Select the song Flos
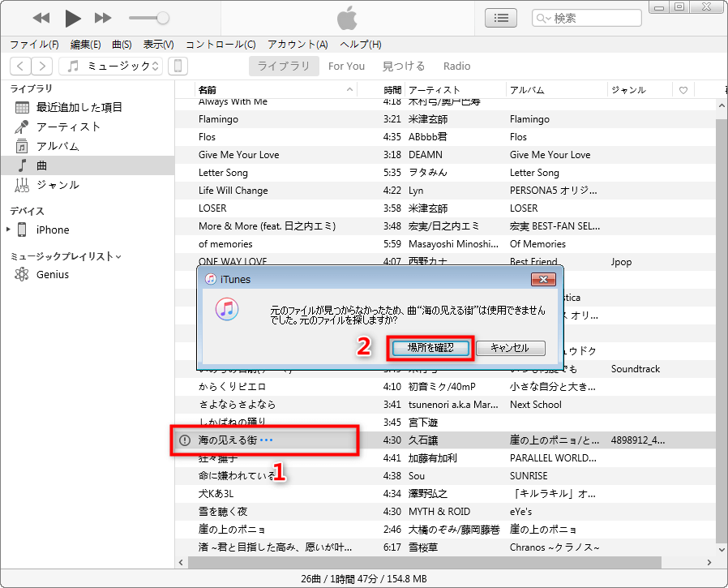The height and width of the screenshot is (588, 728). click(x=207, y=137)
